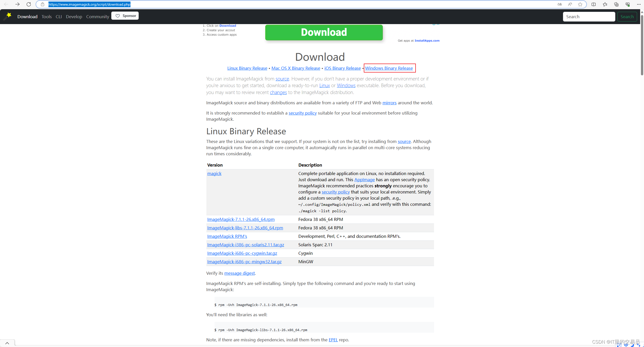Viewport: 644px width, 347px height.
Task: Select the CLI navigation tab
Action: (x=58, y=16)
